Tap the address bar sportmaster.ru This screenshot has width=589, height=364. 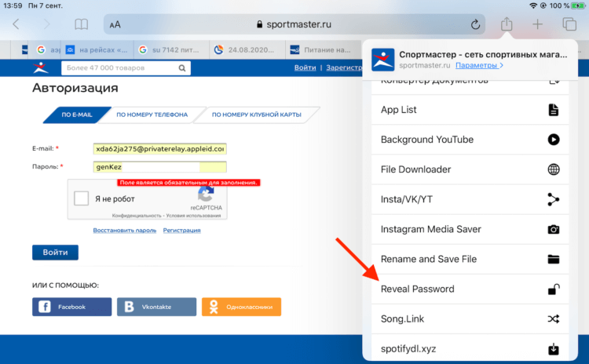click(294, 24)
